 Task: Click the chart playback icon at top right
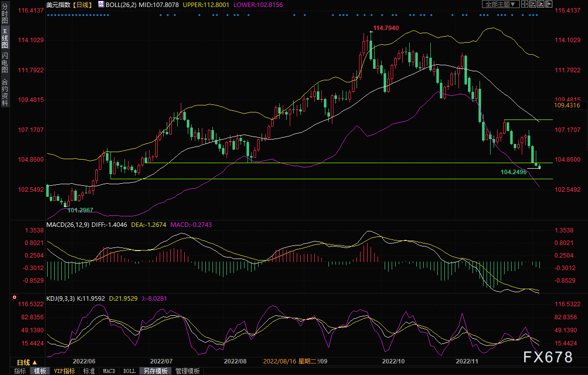(541, 4)
